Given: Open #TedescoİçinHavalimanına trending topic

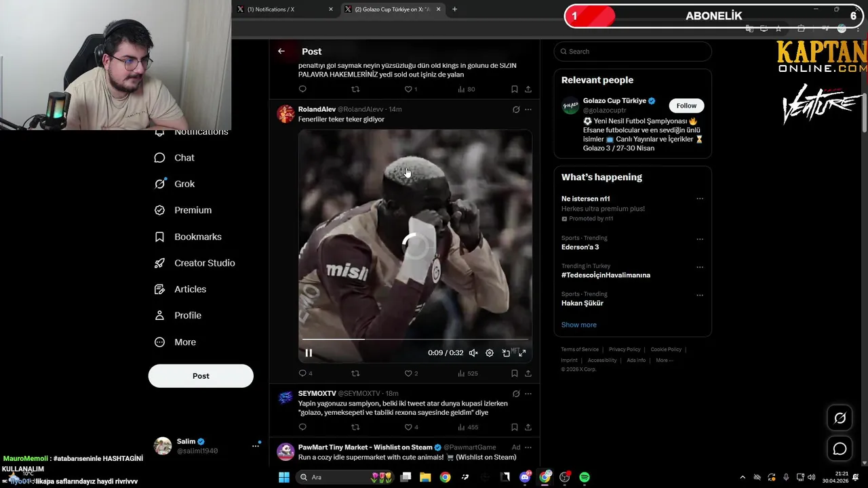Looking at the screenshot, I should [606, 275].
